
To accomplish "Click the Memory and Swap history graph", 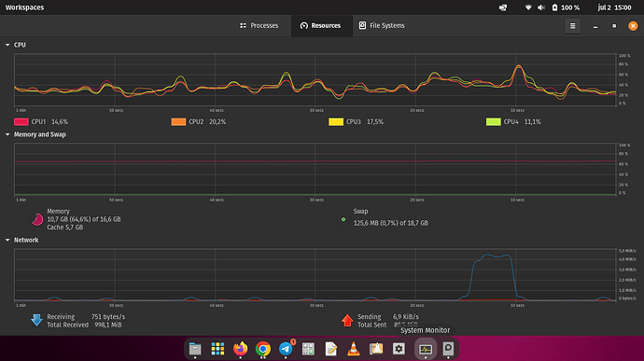I will pos(315,169).
